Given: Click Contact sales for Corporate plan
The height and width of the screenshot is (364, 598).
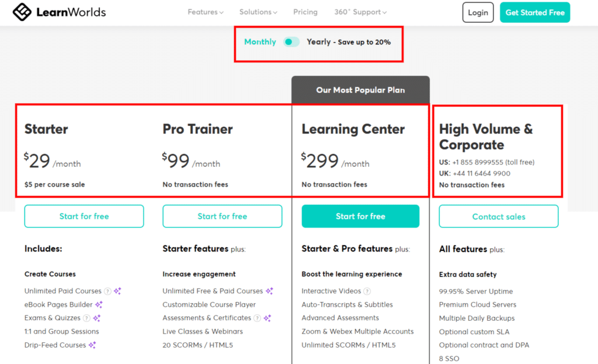Looking at the screenshot, I should pos(499,216).
